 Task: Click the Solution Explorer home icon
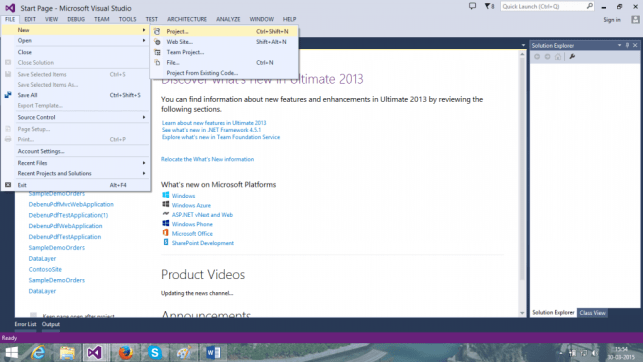pos(558,57)
